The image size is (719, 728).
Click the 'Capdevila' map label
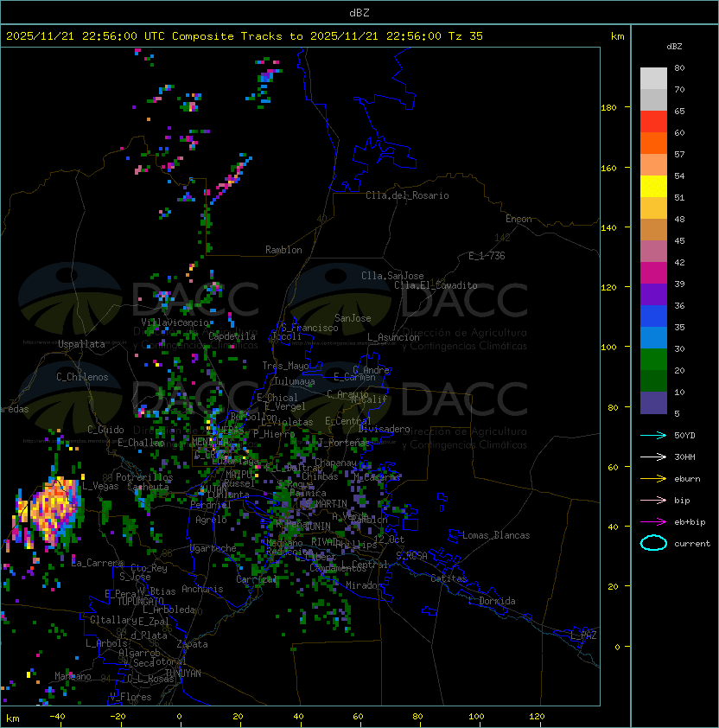[x=232, y=336]
